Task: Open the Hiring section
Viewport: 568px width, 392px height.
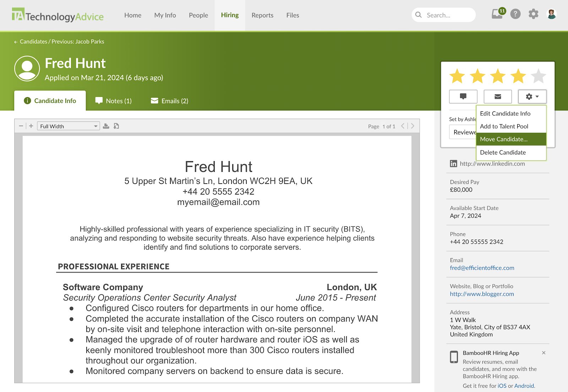Action: pyautogui.click(x=230, y=15)
